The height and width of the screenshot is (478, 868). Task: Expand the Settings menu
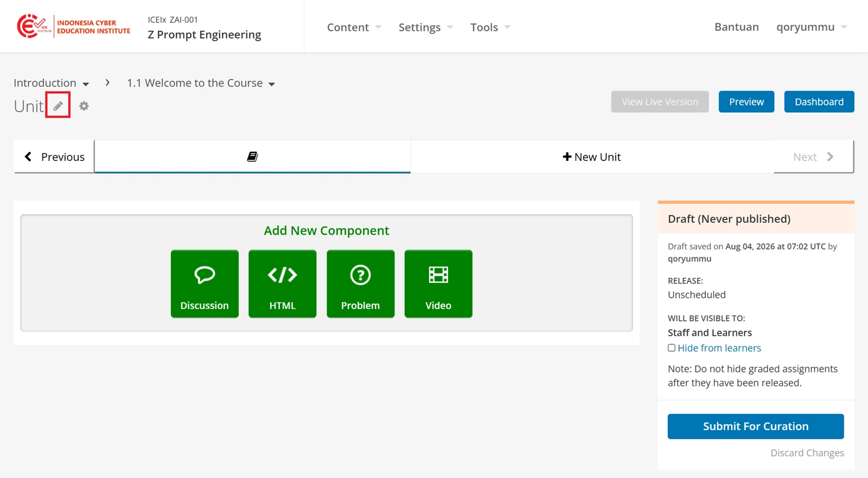pos(426,27)
